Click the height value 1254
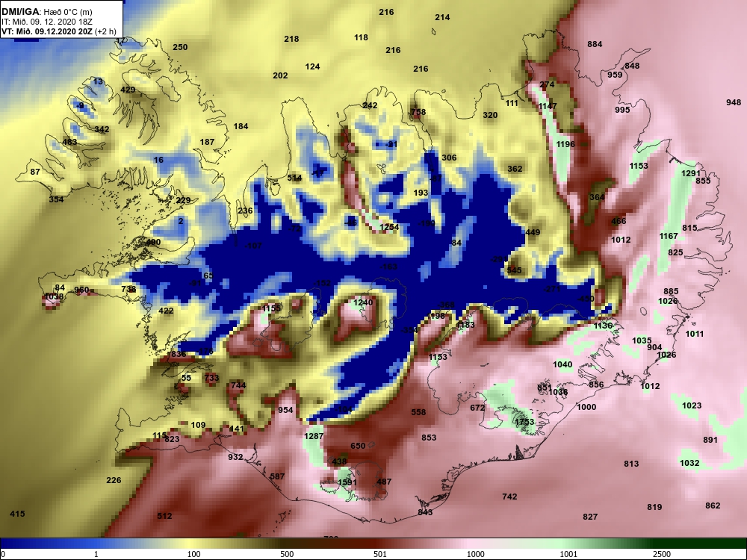The height and width of the screenshot is (560, 747). point(389,227)
